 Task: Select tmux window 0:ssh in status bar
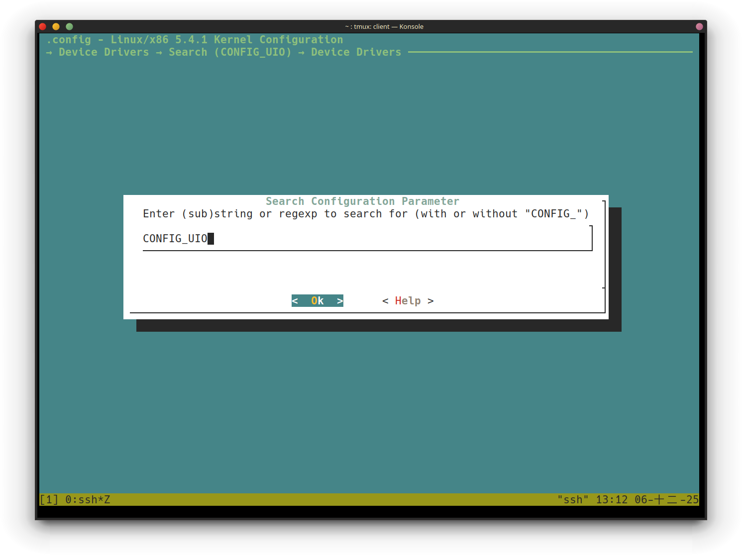(x=88, y=500)
